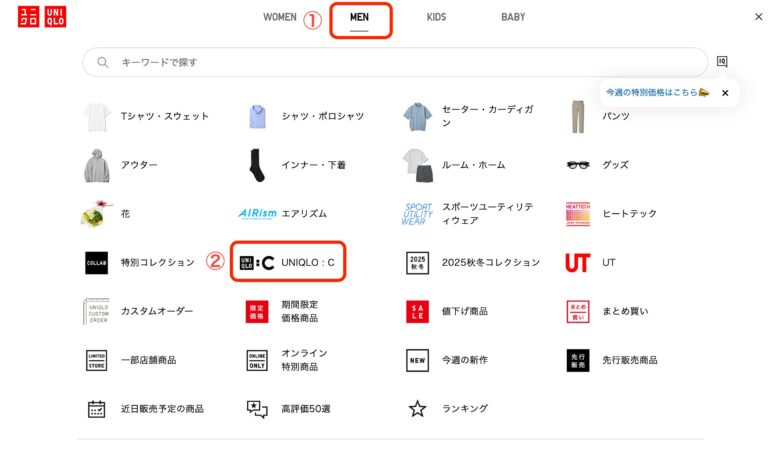This screenshot has width=780, height=458.
Task: Switch to the KIDS tab
Action: [x=436, y=17]
